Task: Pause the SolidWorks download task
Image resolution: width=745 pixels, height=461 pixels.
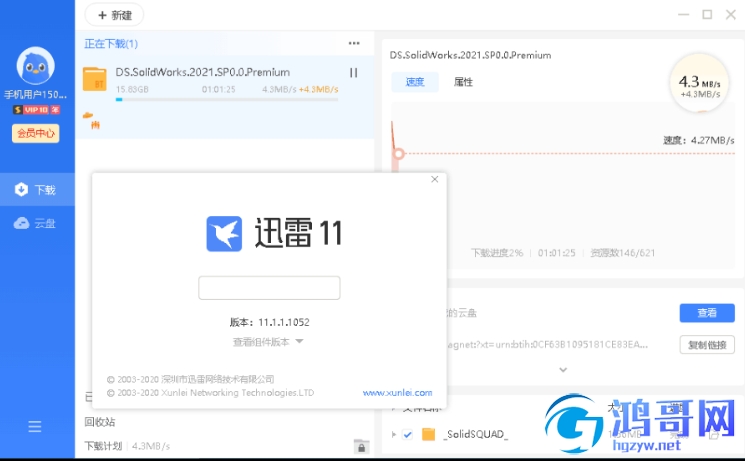Action: [x=353, y=73]
